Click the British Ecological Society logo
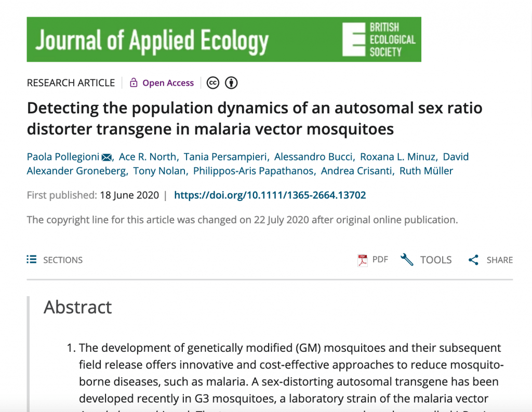Screen dimensions: 532x412 [379, 39]
